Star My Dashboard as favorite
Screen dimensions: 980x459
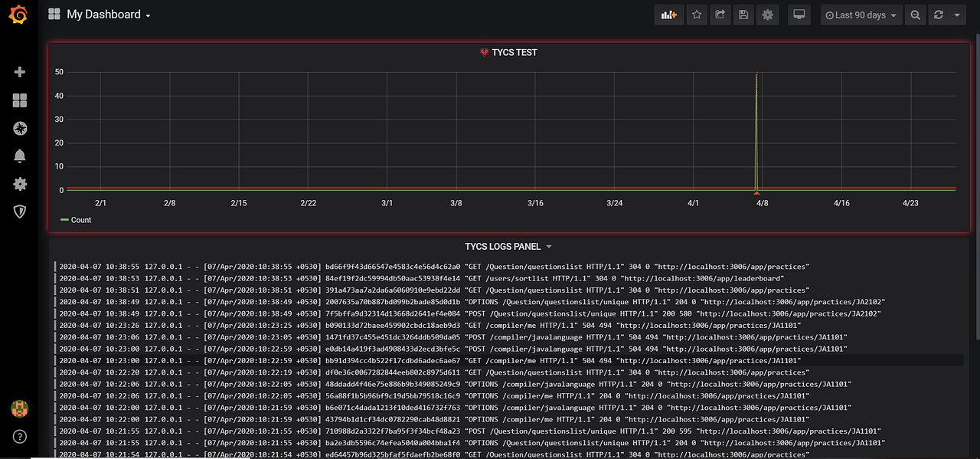pyautogui.click(x=696, y=14)
